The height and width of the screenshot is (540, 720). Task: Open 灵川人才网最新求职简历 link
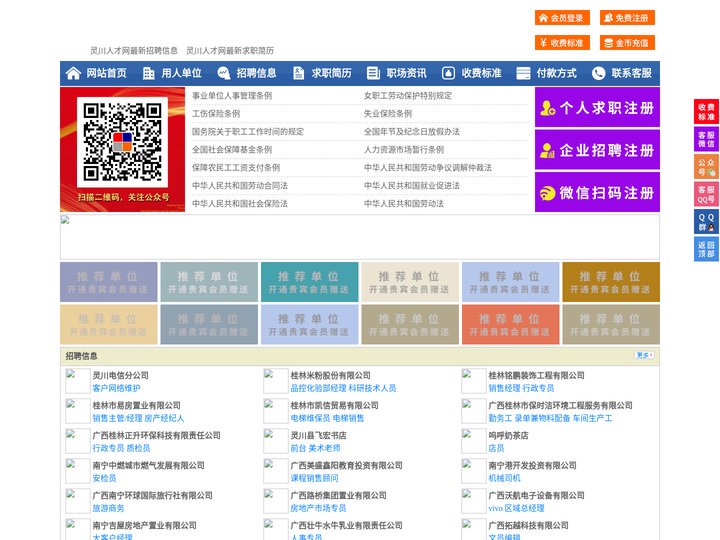click(230, 51)
